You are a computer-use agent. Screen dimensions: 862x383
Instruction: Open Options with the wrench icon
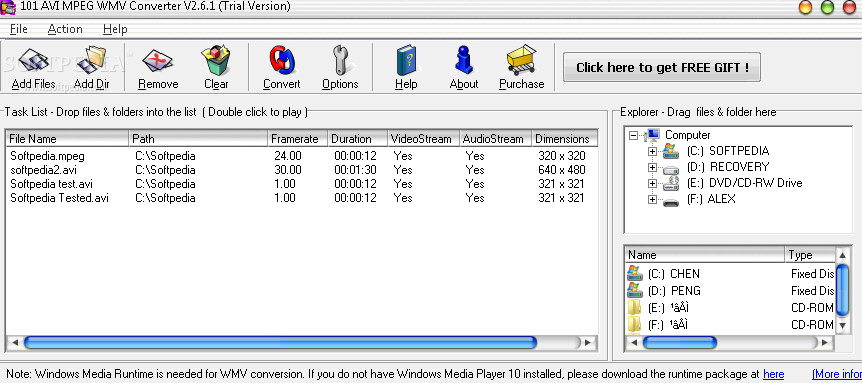coord(340,60)
